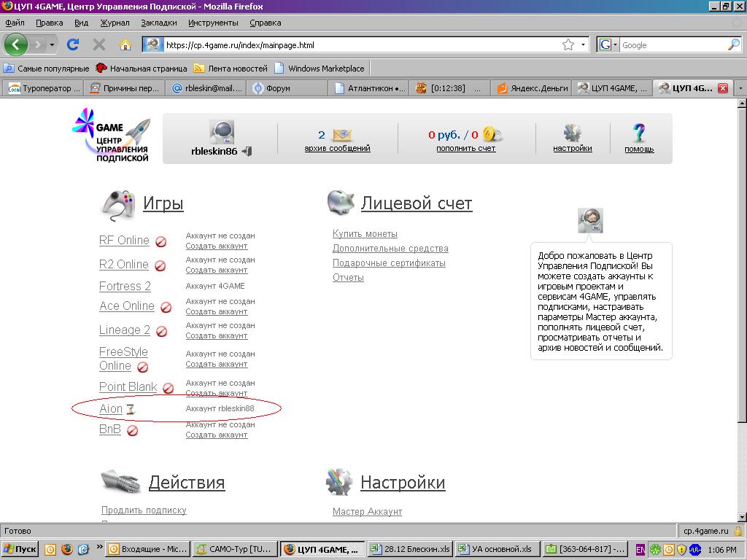Open the Купить монеты link
The height and width of the screenshot is (560, 747).
click(365, 234)
